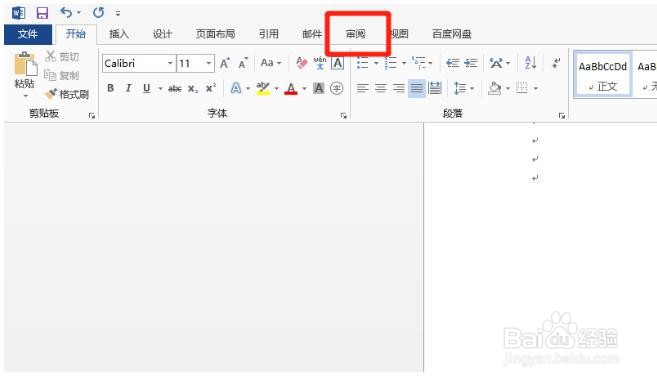
Task: Click the numbering list icon
Action: (x=391, y=63)
